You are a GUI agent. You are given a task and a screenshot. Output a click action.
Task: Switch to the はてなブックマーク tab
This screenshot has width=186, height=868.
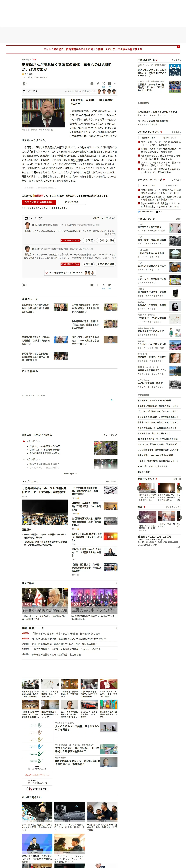pyautogui.click(x=170, y=185)
